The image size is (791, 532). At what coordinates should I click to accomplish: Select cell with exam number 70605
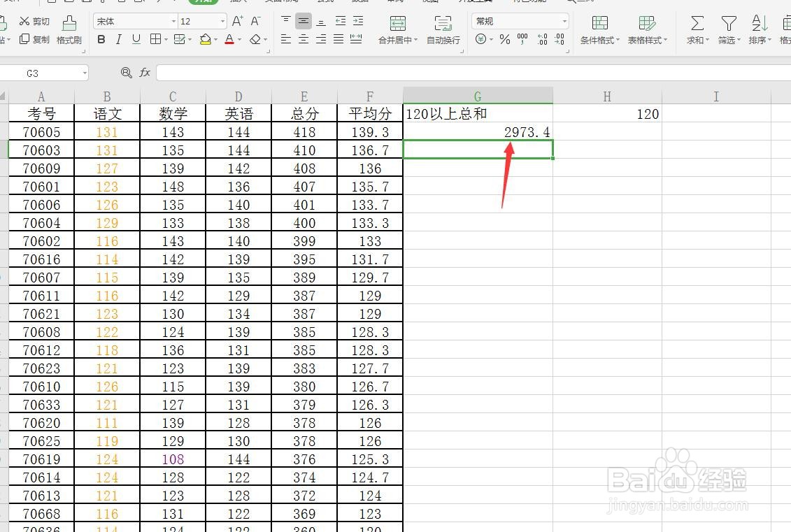coord(41,132)
